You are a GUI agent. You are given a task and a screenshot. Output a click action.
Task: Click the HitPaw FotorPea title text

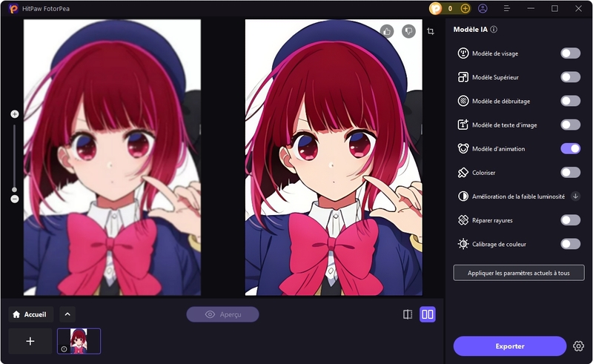tap(46, 8)
